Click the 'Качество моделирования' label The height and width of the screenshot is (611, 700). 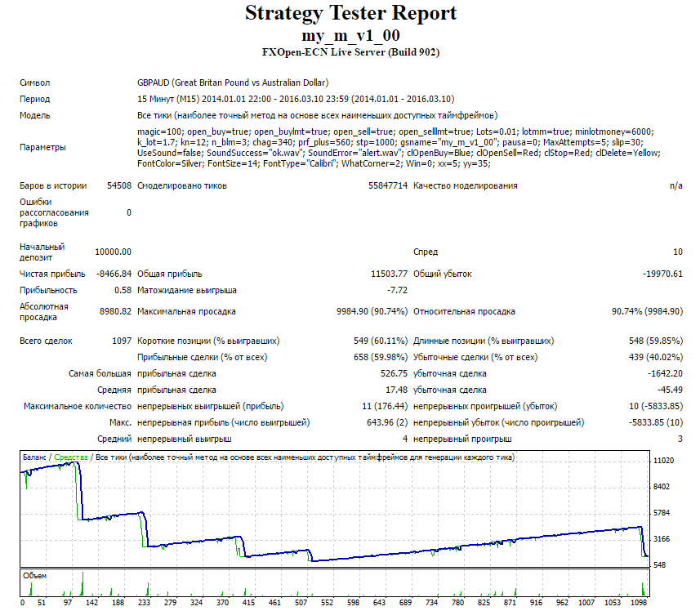click(466, 185)
